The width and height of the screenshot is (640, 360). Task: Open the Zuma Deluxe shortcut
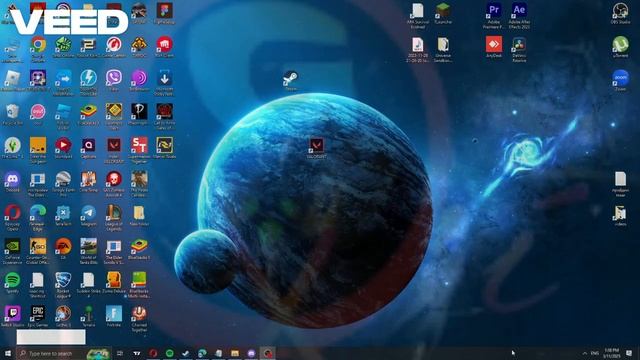click(114, 280)
